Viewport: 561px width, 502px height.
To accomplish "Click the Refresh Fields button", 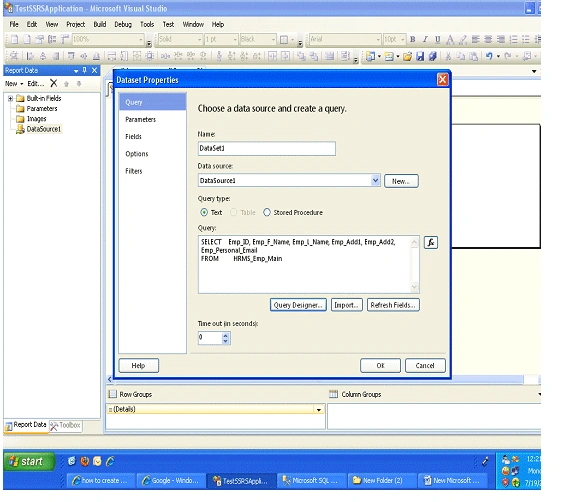I will 393,305.
